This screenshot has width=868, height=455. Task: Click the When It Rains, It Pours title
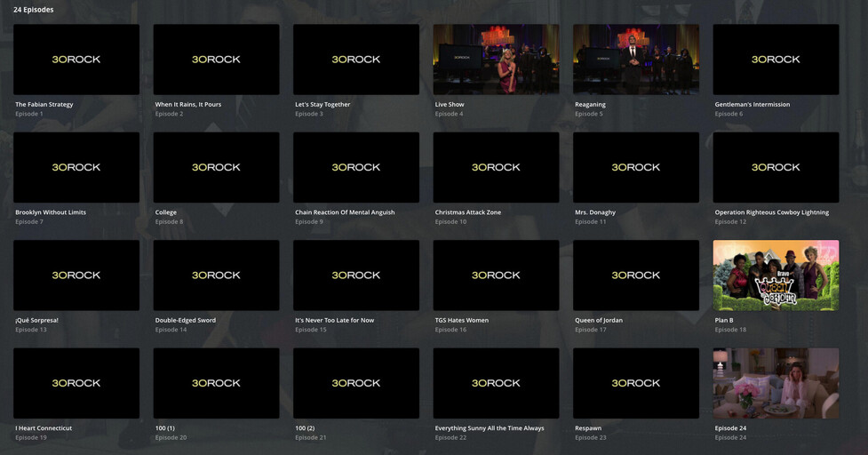(188, 104)
